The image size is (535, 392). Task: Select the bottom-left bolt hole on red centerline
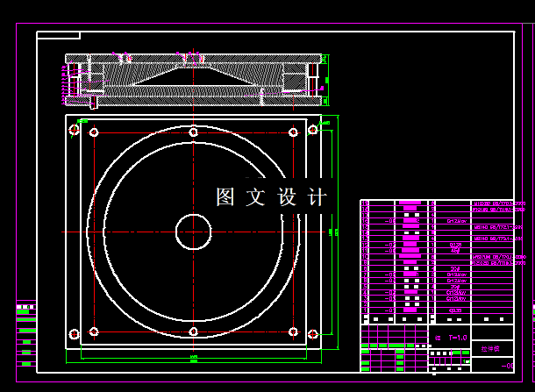[94, 331]
